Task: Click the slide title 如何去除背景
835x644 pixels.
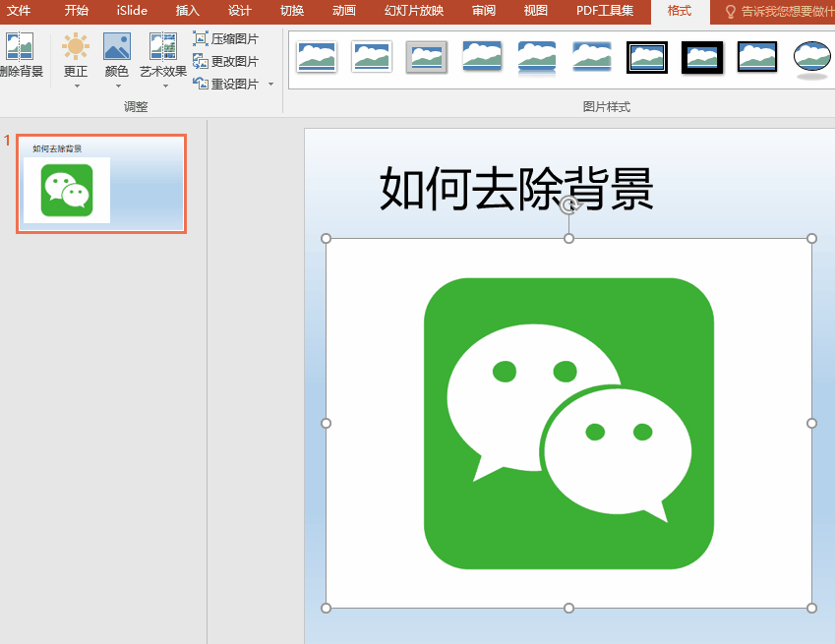Action: [x=516, y=188]
